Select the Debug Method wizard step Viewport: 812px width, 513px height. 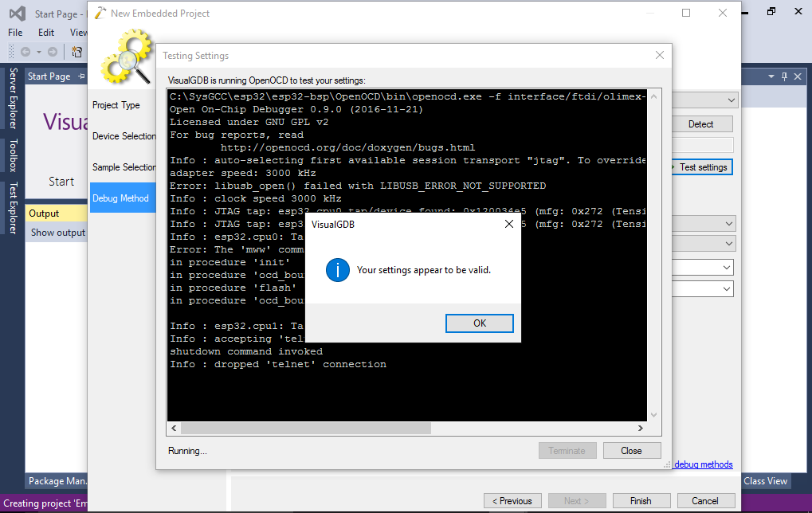123,198
